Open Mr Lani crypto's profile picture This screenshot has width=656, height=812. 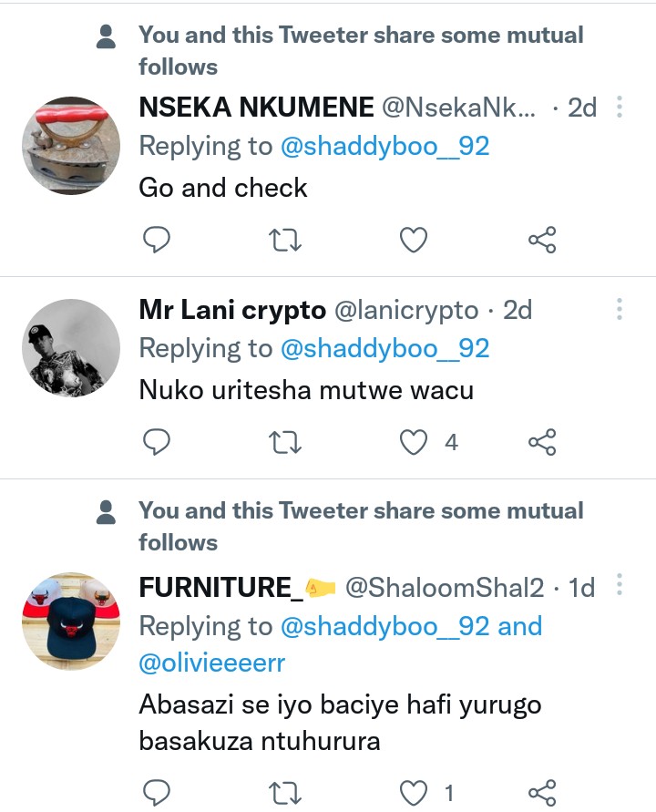[x=71, y=348]
